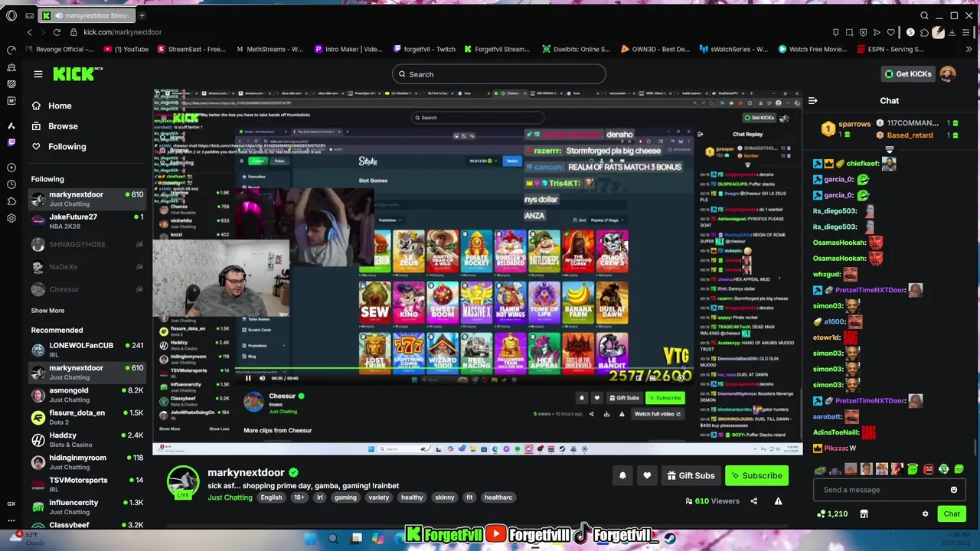Image resolution: width=980 pixels, height=551 pixels.
Task: Click the KICK logo
Action: [x=77, y=73]
